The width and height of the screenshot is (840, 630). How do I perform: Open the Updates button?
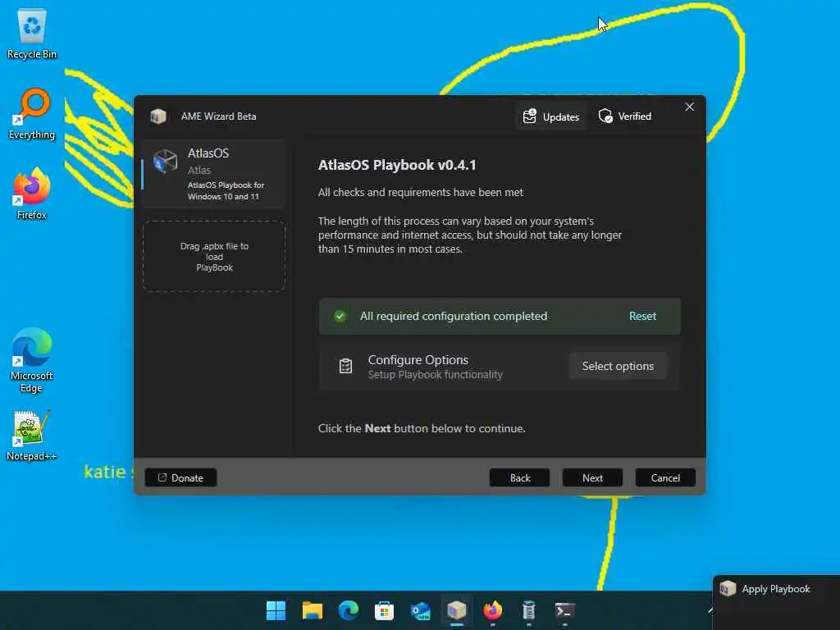pyautogui.click(x=551, y=116)
